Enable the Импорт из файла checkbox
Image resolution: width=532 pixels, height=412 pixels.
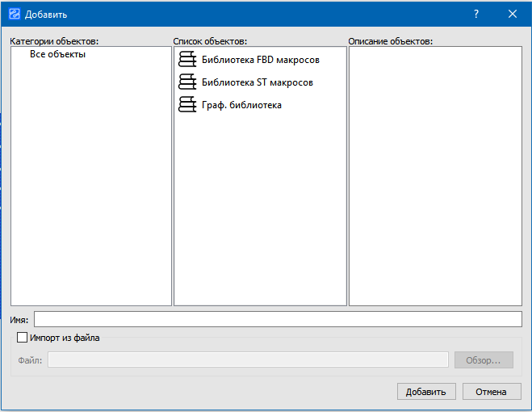pyautogui.click(x=22, y=338)
